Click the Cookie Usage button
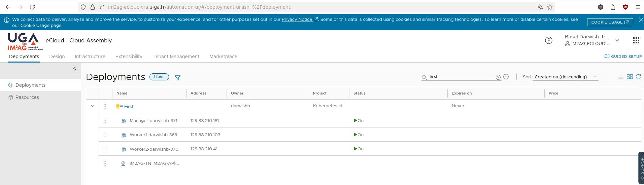 click(610, 22)
